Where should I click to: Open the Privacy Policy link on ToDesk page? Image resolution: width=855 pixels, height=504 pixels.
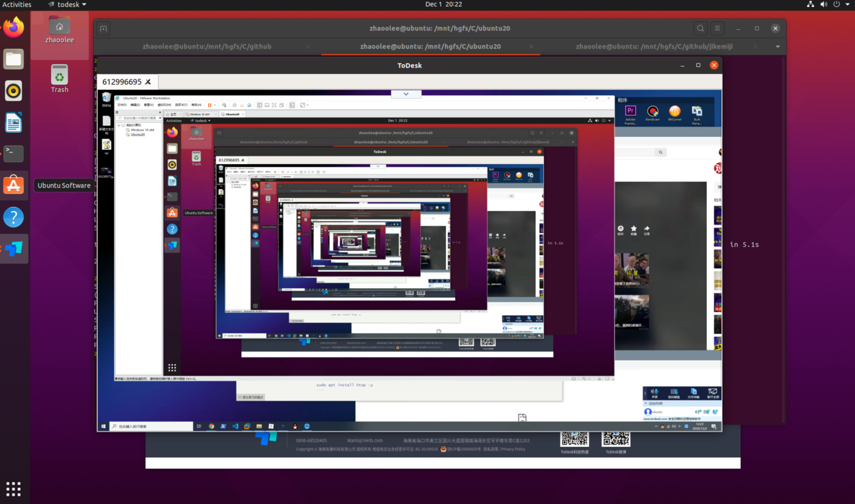514,449
